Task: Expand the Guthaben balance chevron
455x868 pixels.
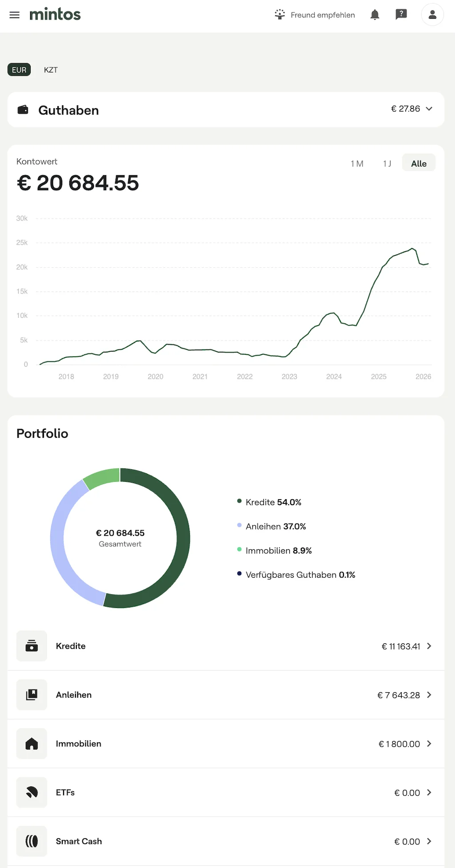Action: point(429,109)
